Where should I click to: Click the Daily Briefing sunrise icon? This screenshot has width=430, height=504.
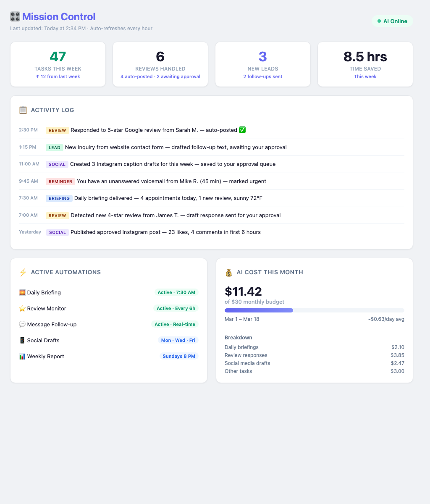pyautogui.click(x=22, y=292)
